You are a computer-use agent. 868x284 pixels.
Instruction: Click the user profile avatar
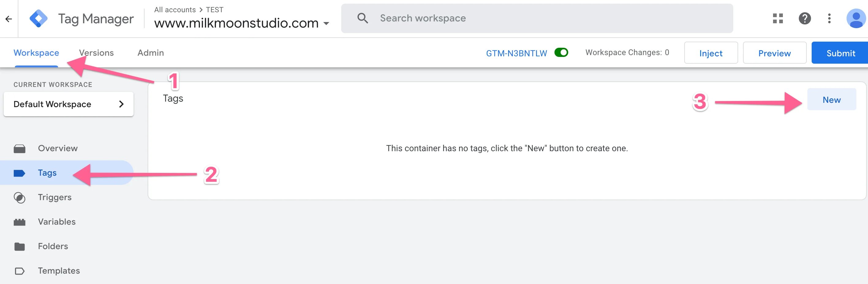854,18
